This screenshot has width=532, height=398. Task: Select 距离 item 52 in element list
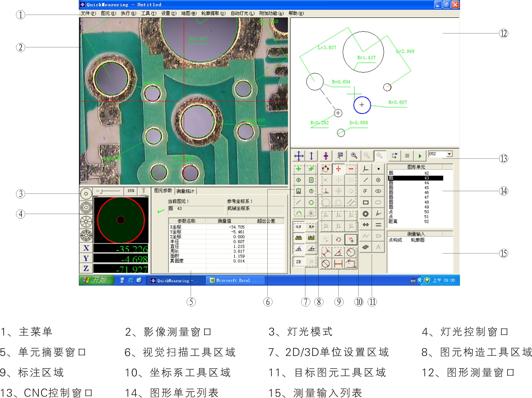coord(407,222)
